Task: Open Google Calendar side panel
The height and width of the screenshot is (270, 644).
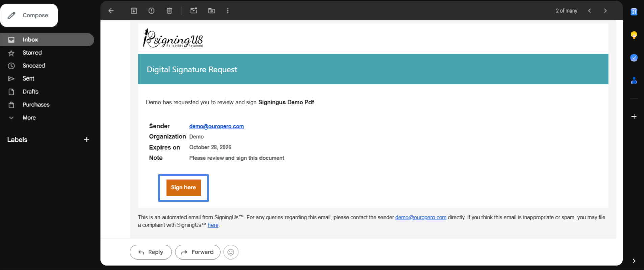Action: [x=634, y=12]
